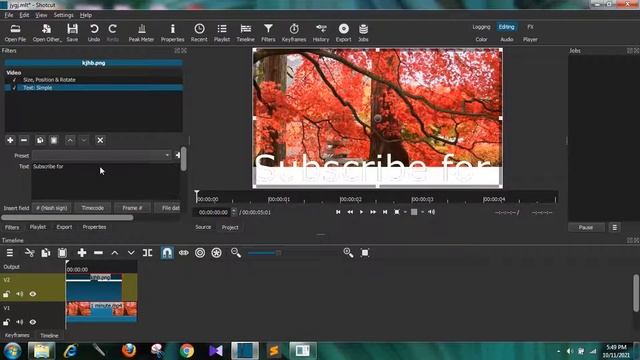
Task: Open Other media from toolbar
Action: click(47, 33)
